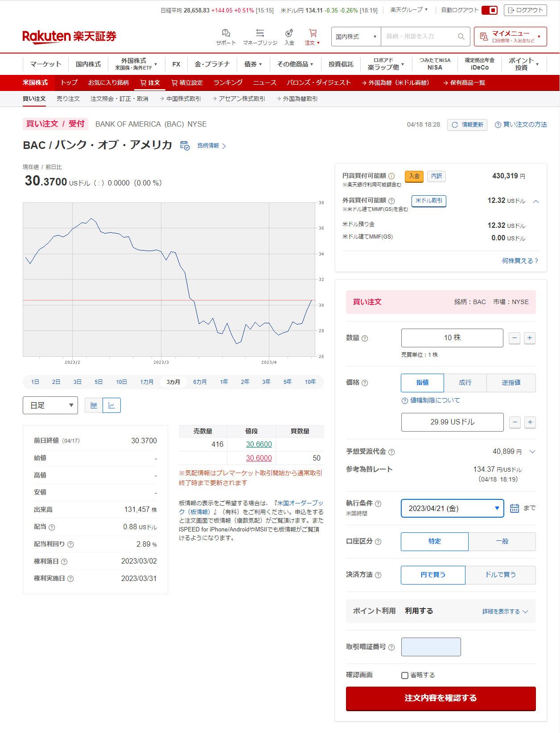Click the search magnifier icon
The image size is (560, 733).
461,37
